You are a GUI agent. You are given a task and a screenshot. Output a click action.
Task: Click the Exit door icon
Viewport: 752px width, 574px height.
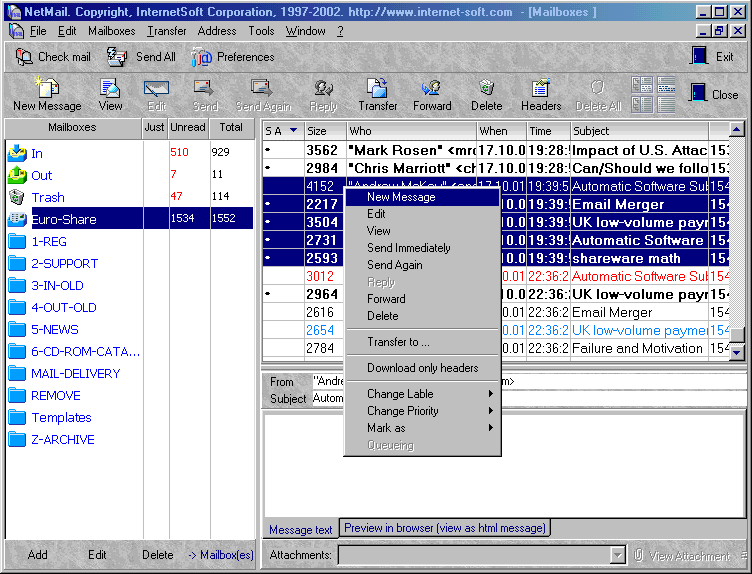700,56
